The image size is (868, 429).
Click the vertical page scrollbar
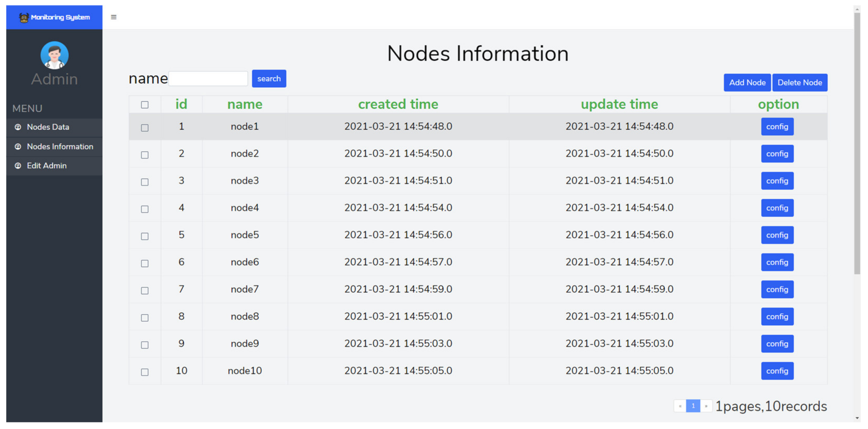pos(857,143)
